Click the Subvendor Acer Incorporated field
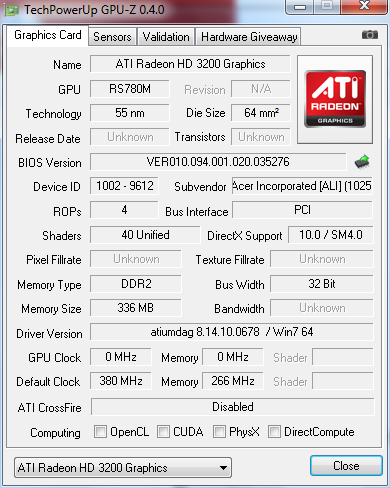Image resolution: width=390 pixels, height=488 pixels. click(302, 186)
